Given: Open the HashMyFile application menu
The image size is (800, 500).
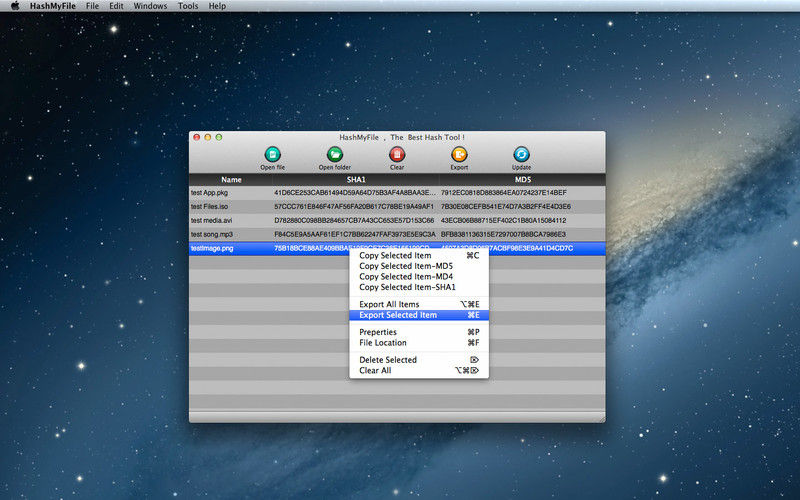Looking at the screenshot, I should [53, 6].
